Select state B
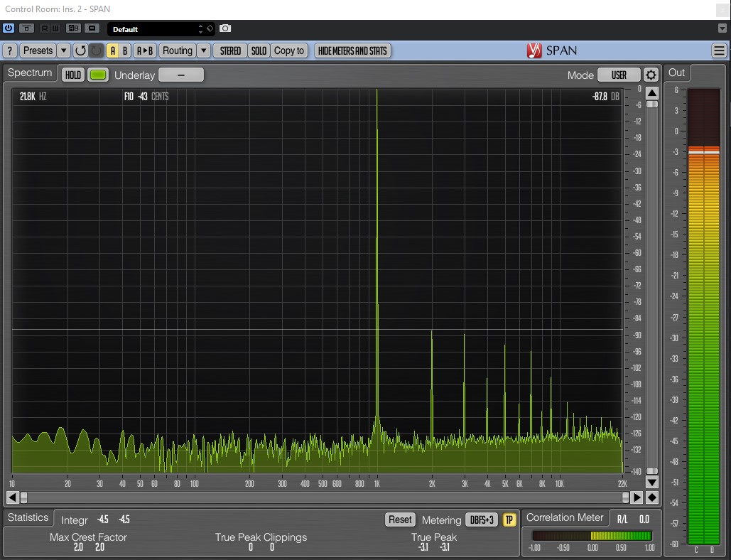 125,50
